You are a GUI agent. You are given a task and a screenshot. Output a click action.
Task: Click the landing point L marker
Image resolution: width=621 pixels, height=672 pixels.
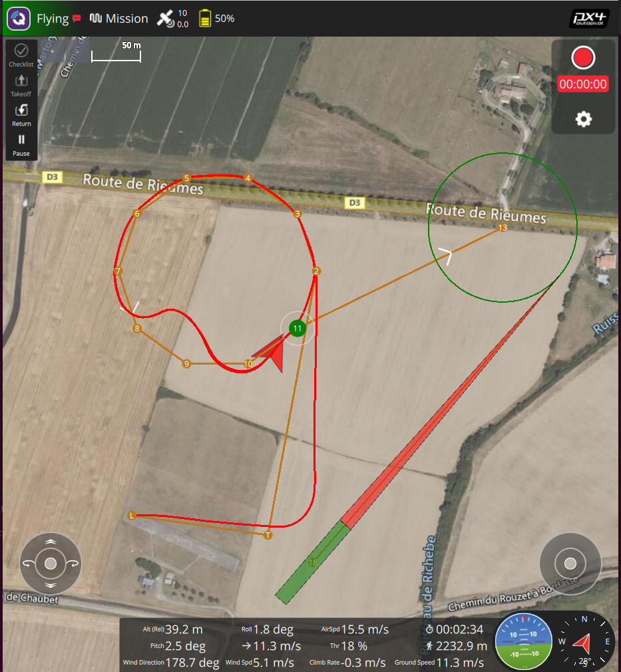pos(132,515)
